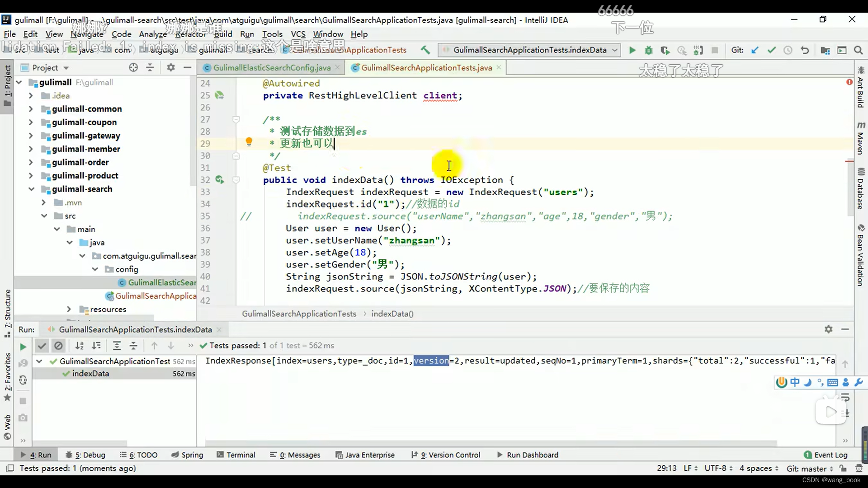The height and width of the screenshot is (488, 868).
Task: Open run configuration dropdown GulimallSearchApplicationTests.indexData
Action: (x=529, y=50)
